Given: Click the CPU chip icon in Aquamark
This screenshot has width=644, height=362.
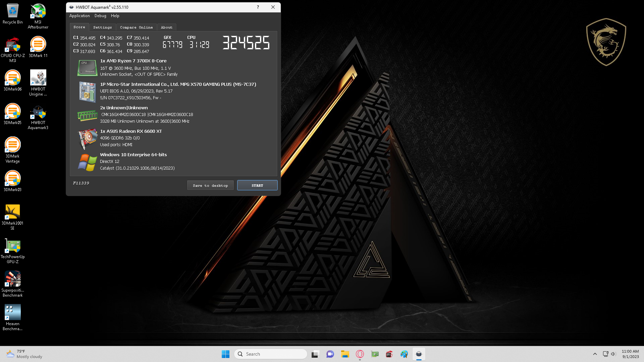Looking at the screenshot, I should click(87, 68).
